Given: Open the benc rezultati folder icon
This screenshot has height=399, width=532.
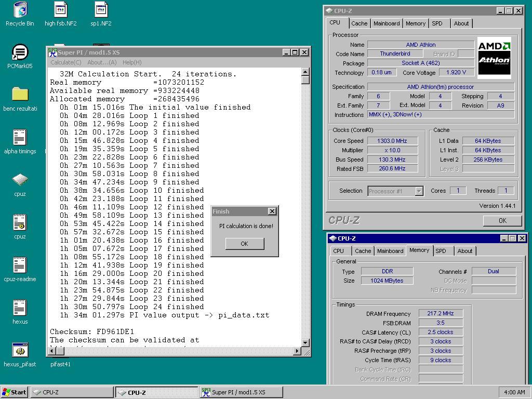Looking at the screenshot, I should click(x=20, y=95).
